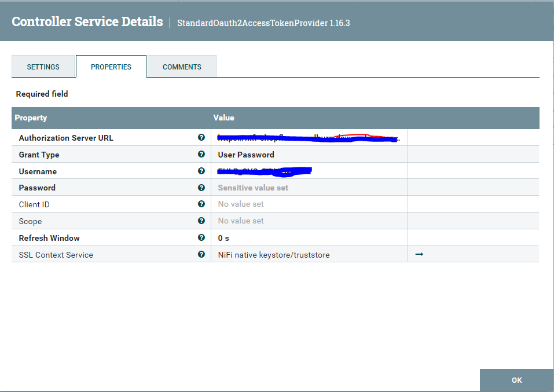Switch to the Settings tab
This screenshot has height=392, width=554.
[x=43, y=66]
